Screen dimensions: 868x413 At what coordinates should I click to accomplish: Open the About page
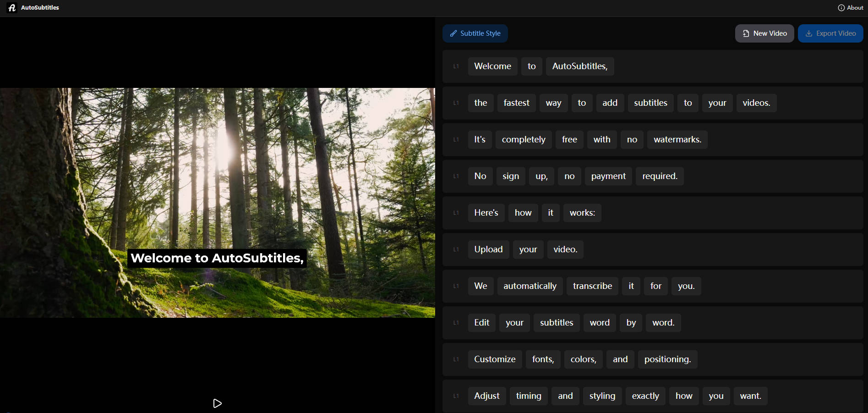coord(854,7)
